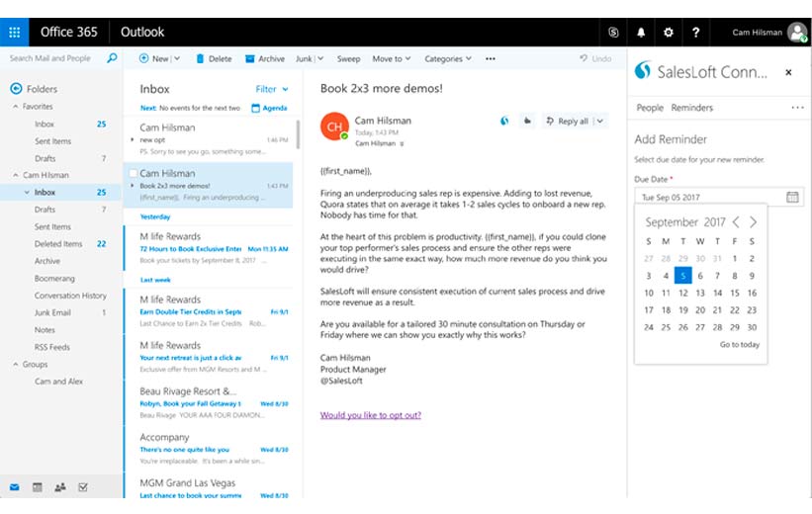Click the message list scrollbar
The height and width of the screenshot is (514, 812).
point(298,134)
